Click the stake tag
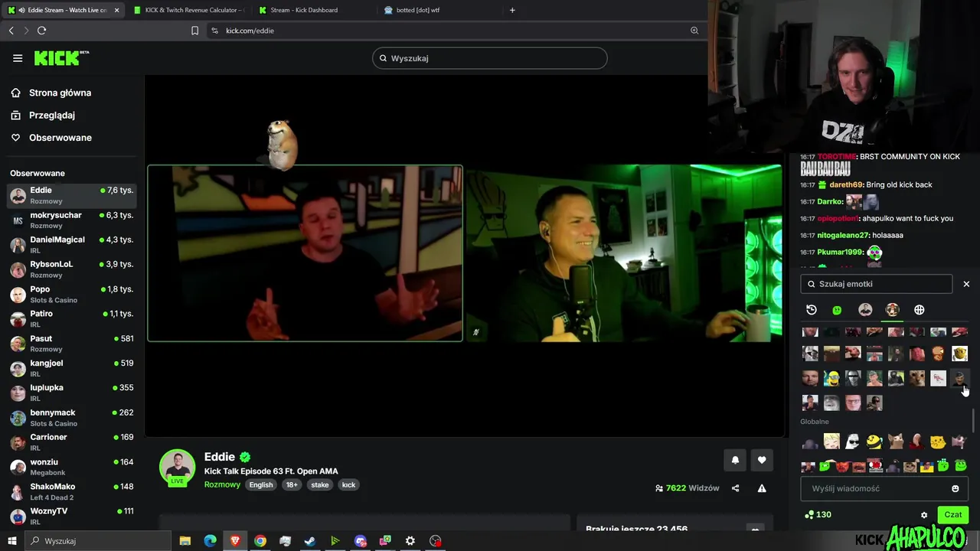 click(320, 484)
